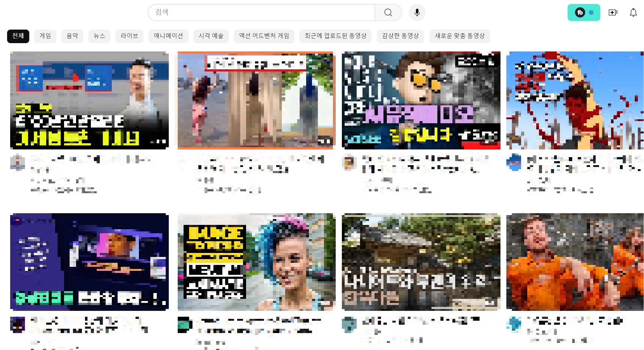Image resolution: width=644 pixels, height=350 pixels.
Task: Click the teal extension button in header
Action: pyautogui.click(x=584, y=12)
